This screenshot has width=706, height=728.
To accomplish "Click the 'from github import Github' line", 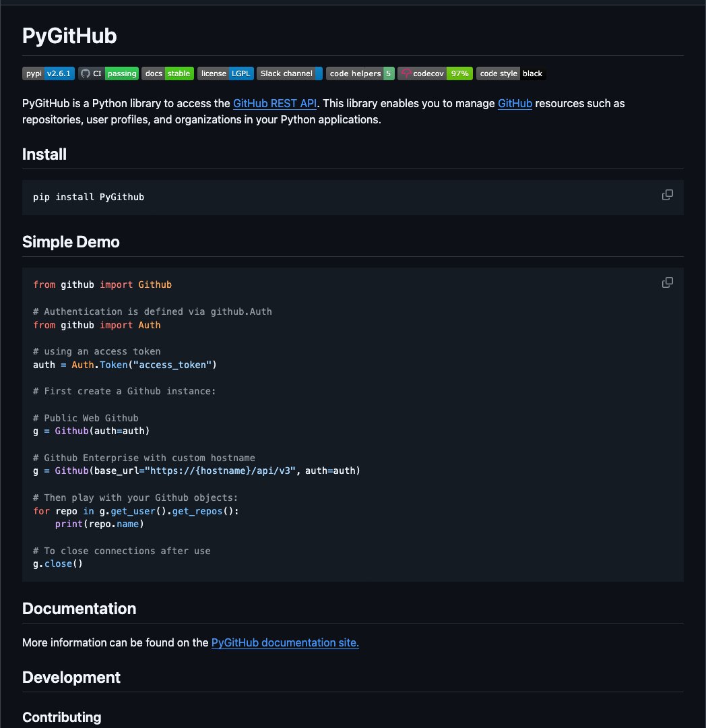I will [102, 284].
